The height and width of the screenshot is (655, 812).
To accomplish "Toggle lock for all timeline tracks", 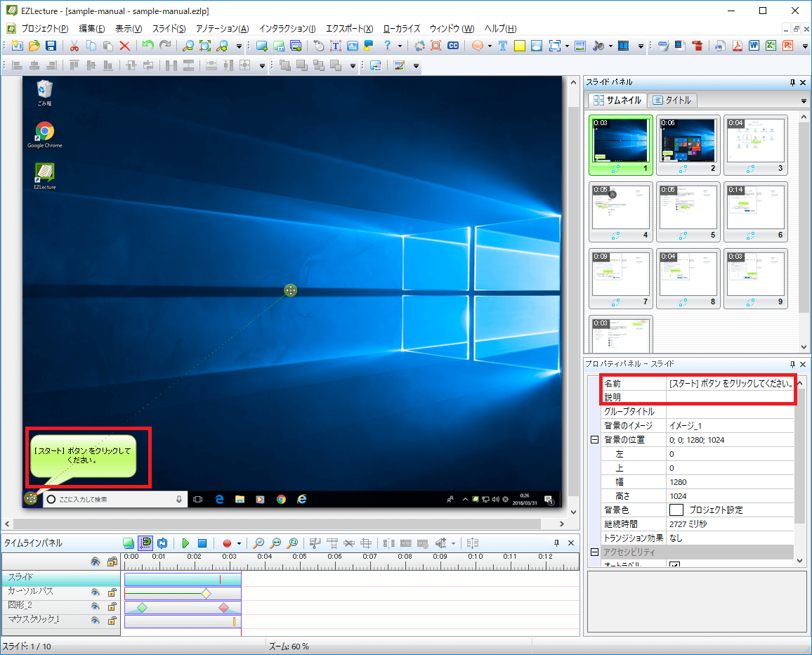I will click(112, 562).
